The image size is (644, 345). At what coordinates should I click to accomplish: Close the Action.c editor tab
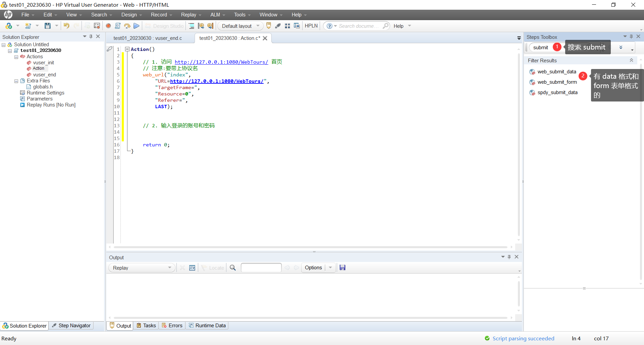pyautogui.click(x=265, y=38)
